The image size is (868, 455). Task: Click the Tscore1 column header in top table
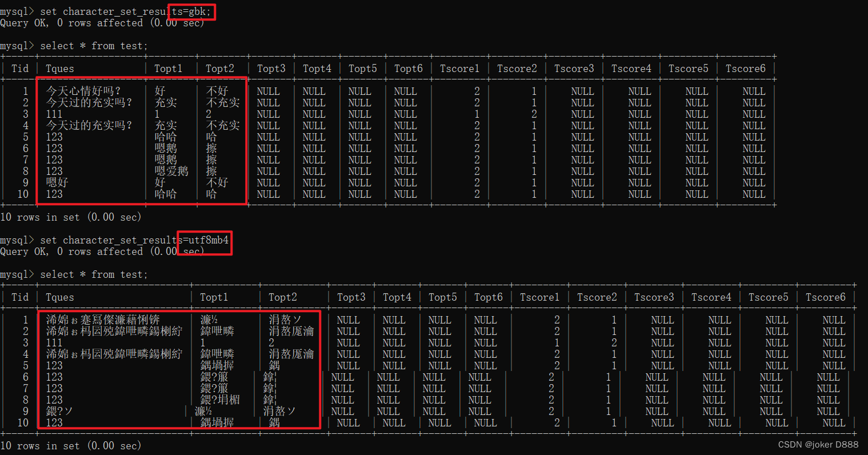(x=459, y=68)
